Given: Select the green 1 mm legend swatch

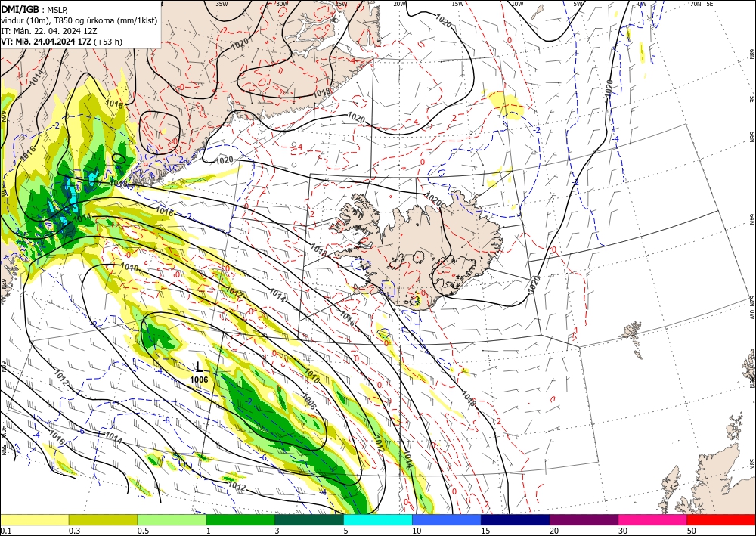Looking at the screenshot, I should 240,519.
